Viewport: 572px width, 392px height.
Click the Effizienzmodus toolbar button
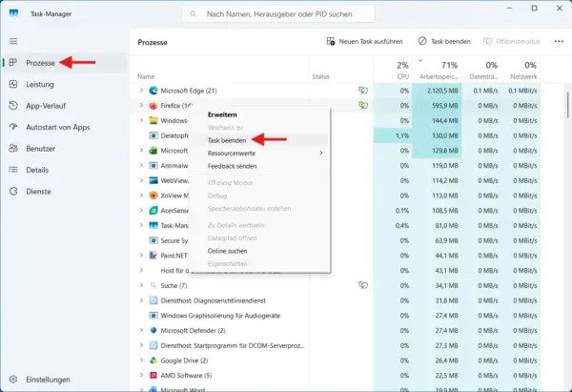[511, 42]
